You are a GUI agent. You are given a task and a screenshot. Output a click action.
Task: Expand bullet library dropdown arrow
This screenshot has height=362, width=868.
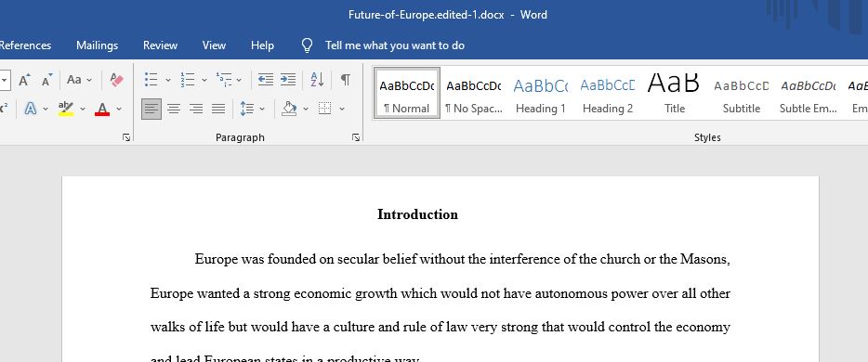point(167,80)
